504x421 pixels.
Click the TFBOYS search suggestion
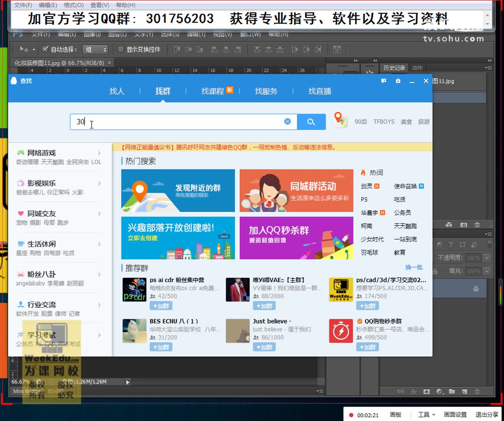point(384,122)
